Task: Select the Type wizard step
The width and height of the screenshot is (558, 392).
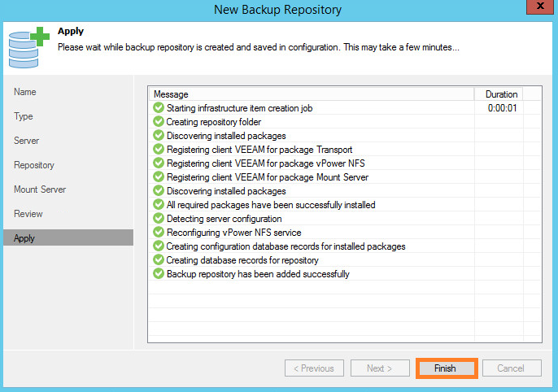Action: [x=24, y=116]
